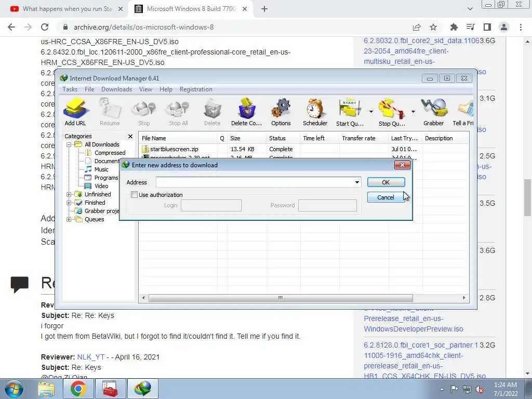Select the Music category
This screenshot has width=532, height=399.
101,170
